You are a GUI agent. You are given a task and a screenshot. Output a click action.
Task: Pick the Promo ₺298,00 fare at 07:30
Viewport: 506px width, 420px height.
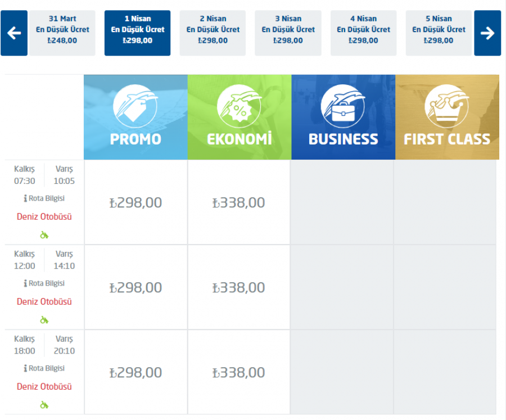click(x=135, y=203)
